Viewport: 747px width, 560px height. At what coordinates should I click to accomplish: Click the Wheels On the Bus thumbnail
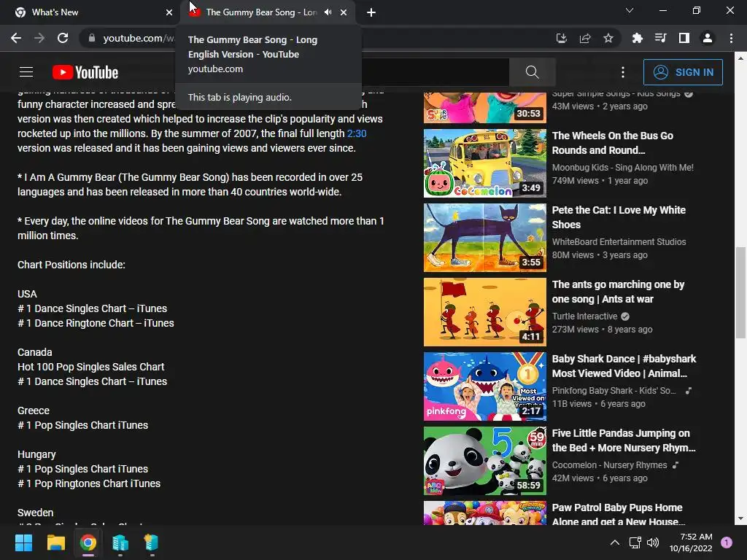(485, 163)
